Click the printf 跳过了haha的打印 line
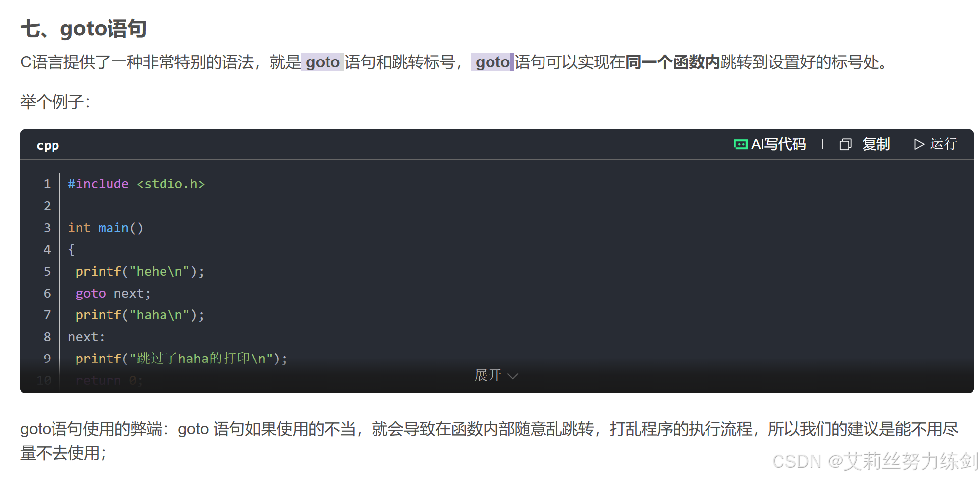Image resolution: width=980 pixels, height=478 pixels. coord(181,358)
